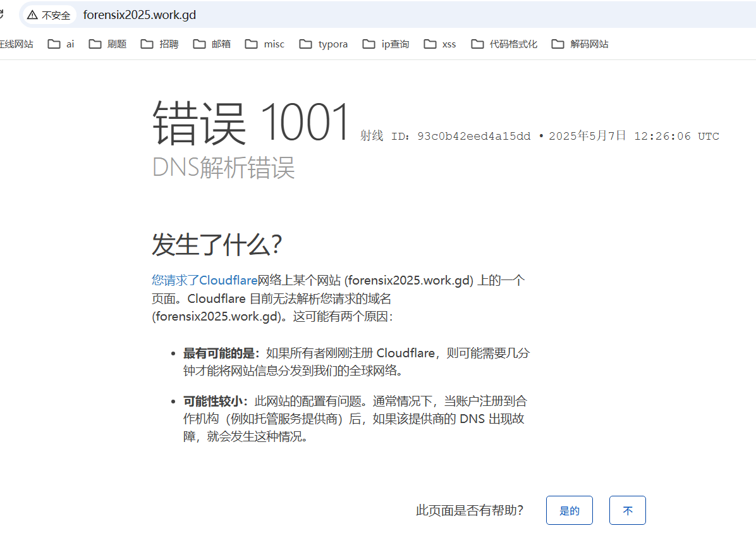This screenshot has height=540, width=756.
Task: Open the 代码格式化 bookmark folder
Action: [x=504, y=44]
